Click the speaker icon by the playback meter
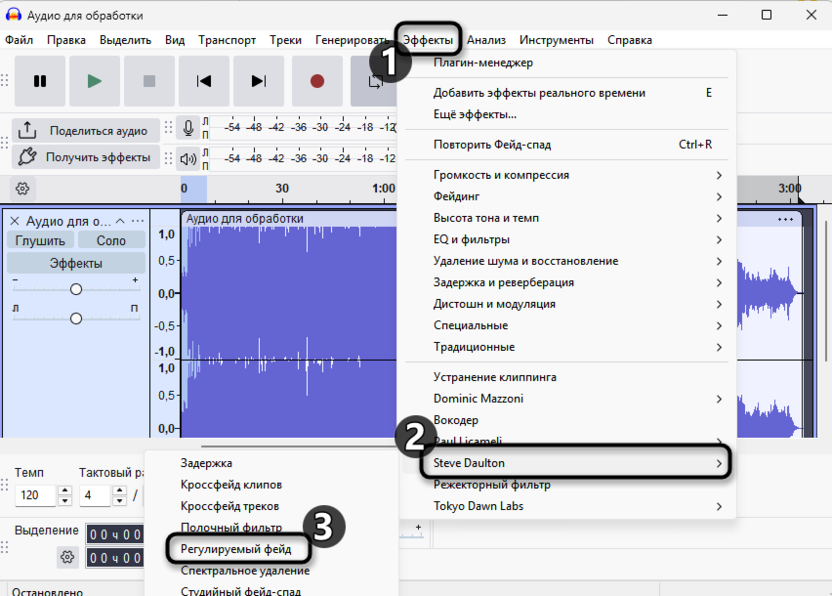Image resolution: width=832 pixels, height=596 pixels. pyautogui.click(x=188, y=158)
